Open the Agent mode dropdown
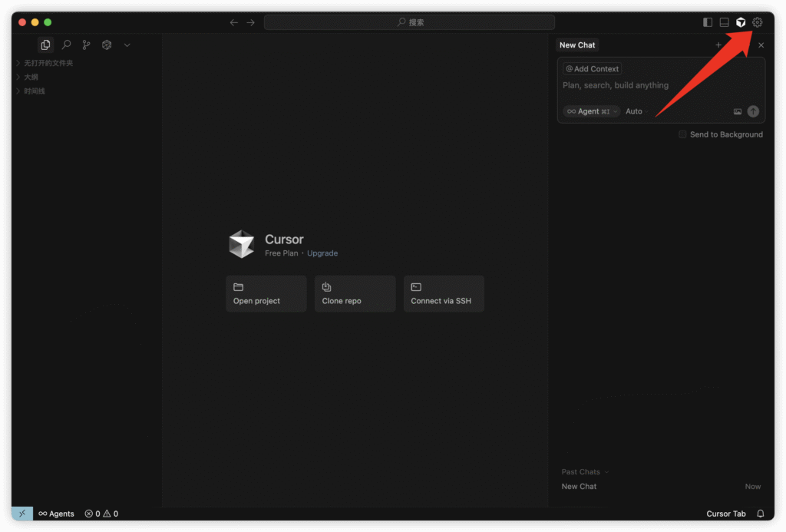The image size is (786, 532). (591, 111)
